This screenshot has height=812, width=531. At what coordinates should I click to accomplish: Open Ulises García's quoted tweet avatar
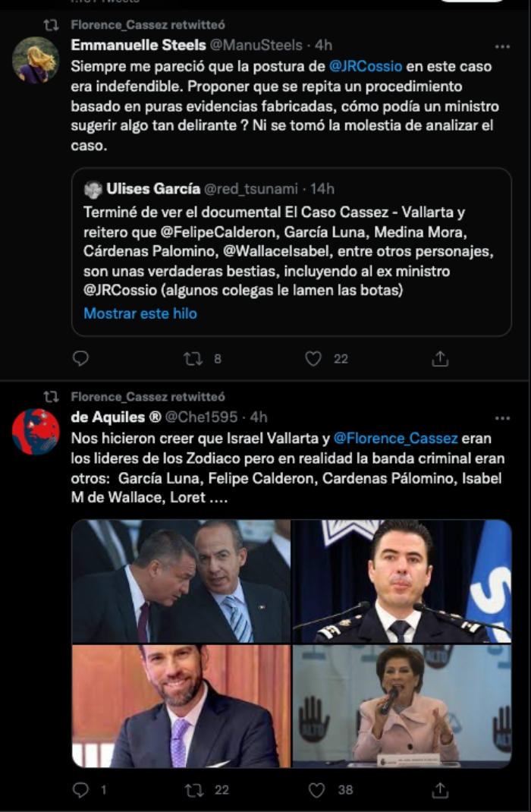[x=93, y=189]
